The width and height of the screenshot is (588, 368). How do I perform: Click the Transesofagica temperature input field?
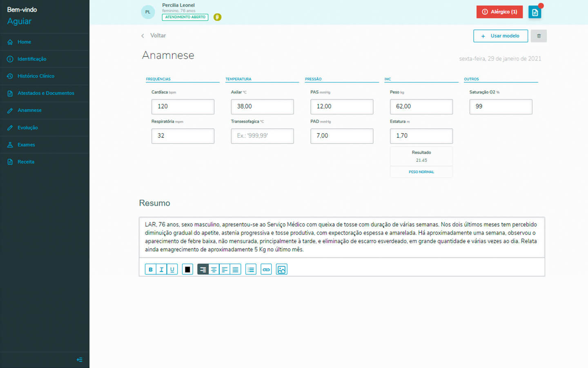tap(262, 136)
